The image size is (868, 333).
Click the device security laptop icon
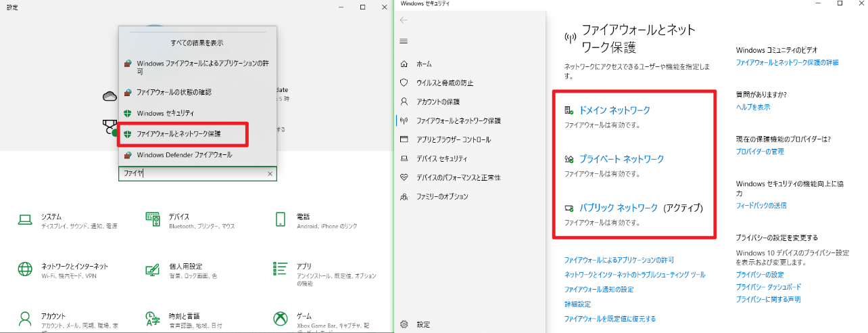[404, 158]
